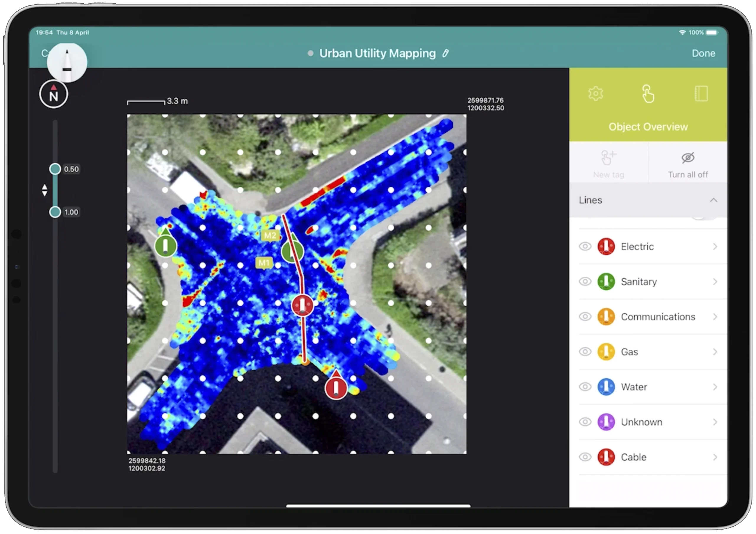
Task: Select the Communications row label
Action: tap(658, 317)
